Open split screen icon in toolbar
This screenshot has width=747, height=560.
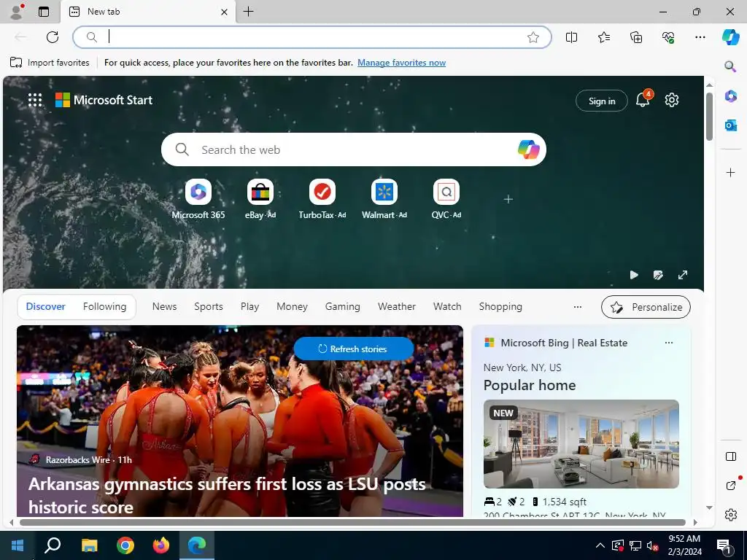coord(571,37)
